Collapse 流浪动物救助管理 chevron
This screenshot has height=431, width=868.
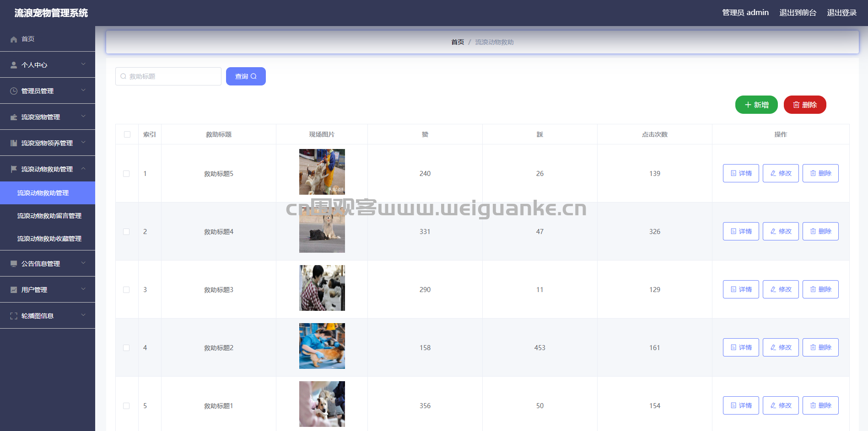coord(83,169)
